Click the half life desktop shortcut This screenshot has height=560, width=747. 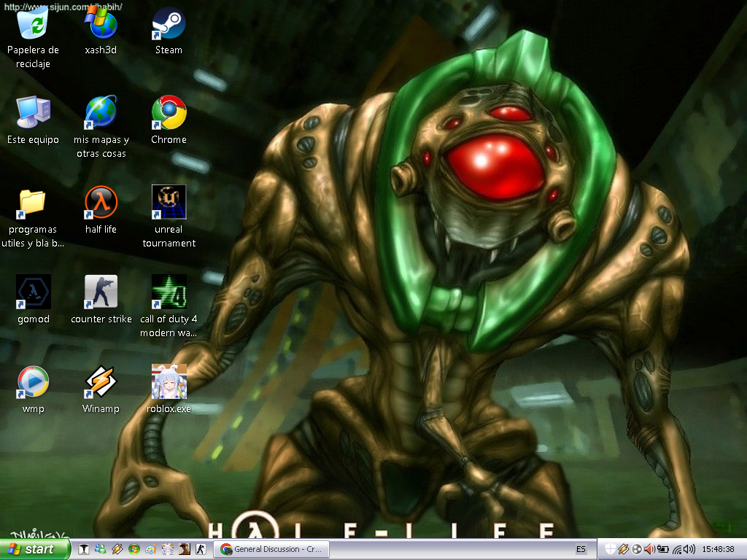pyautogui.click(x=101, y=203)
